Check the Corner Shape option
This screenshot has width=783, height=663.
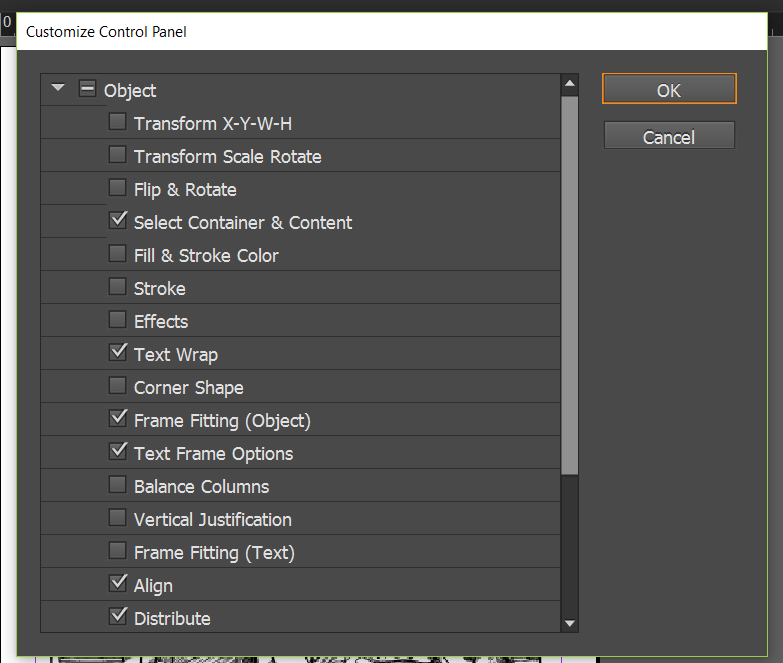click(x=117, y=386)
